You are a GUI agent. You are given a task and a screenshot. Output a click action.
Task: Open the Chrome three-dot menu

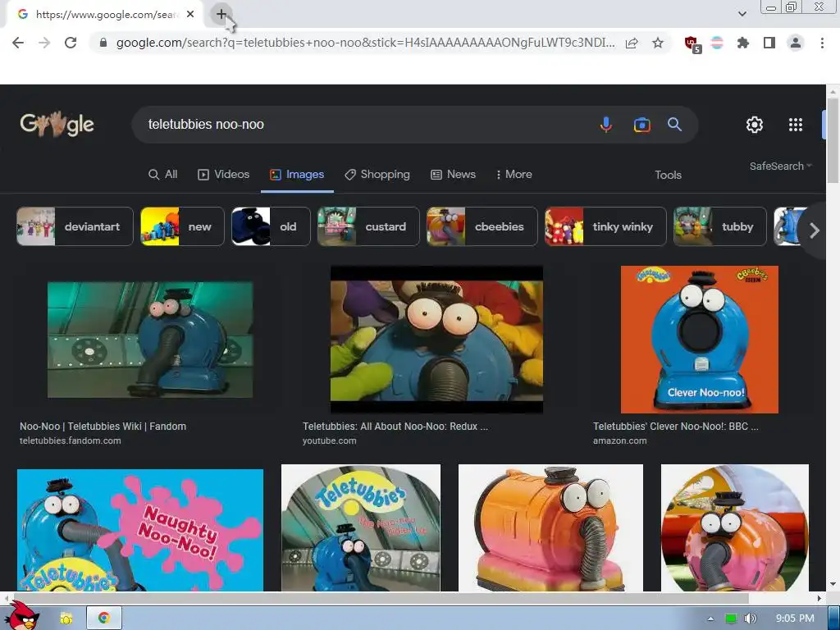coord(822,43)
